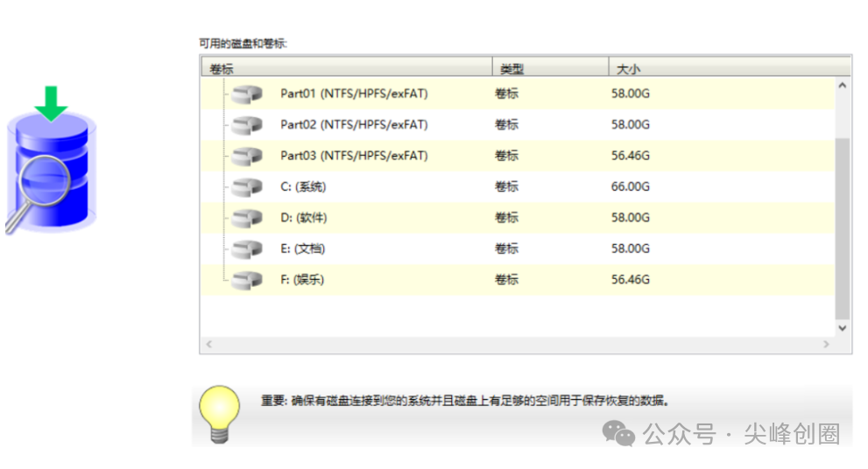Click the 56.46G size of F: drive
This screenshot has height=469, width=868.
(630, 280)
